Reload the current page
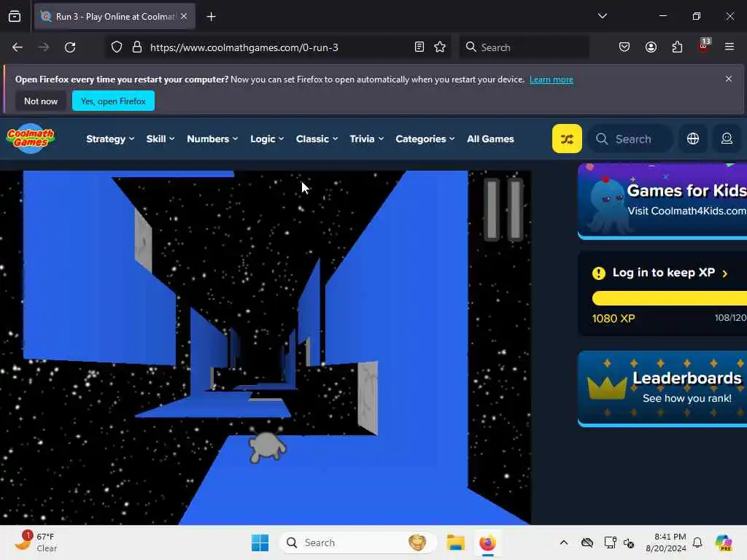Image resolution: width=747 pixels, height=560 pixels. (70, 47)
